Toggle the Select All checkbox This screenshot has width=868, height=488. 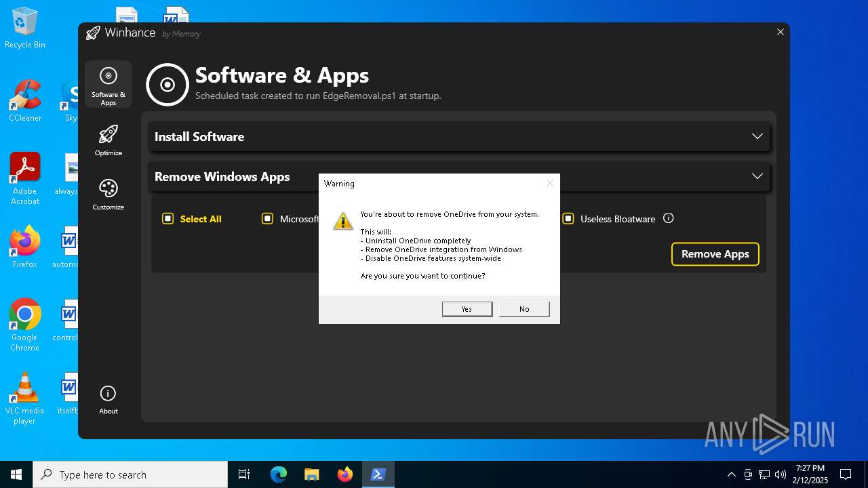pyautogui.click(x=168, y=218)
